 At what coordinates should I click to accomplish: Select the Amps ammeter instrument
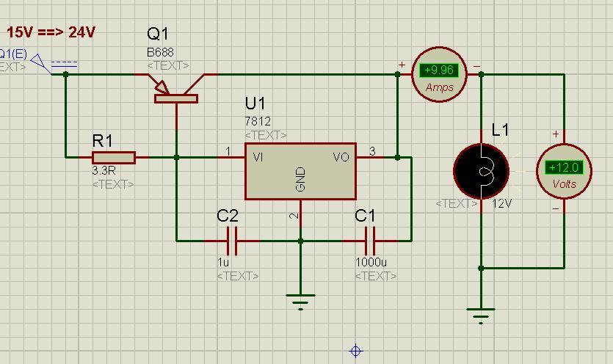440,74
